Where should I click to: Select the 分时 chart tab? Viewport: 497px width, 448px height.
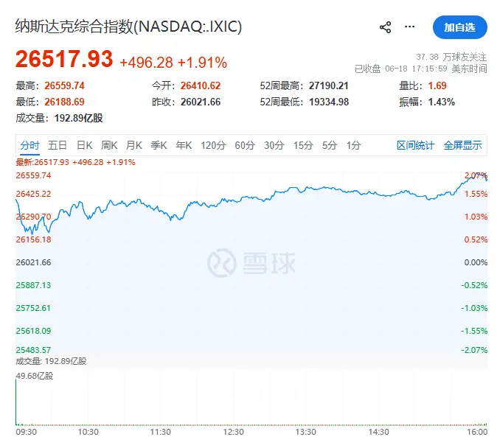coord(29,145)
